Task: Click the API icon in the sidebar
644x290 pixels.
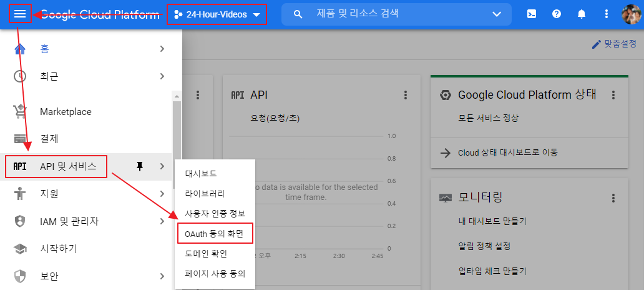Action: (20, 166)
